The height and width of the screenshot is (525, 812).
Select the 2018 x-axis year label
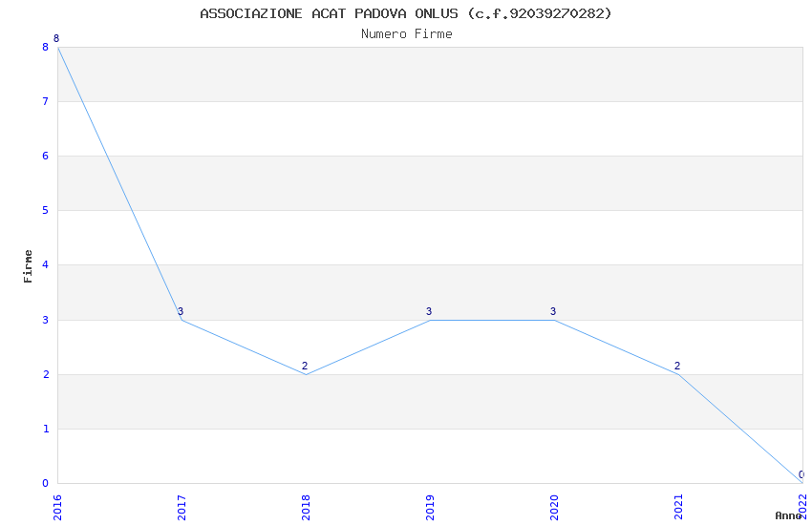[x=306, y=508]
